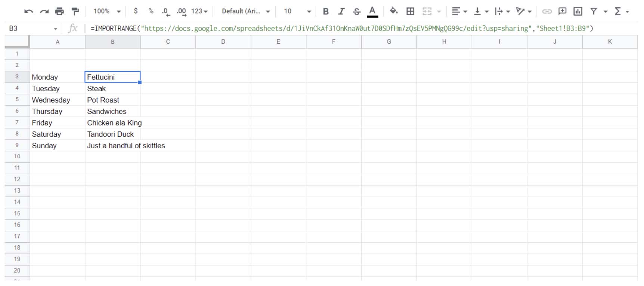Click the Undo icon
This screenshot has width=644, height=286.
click(28, 11)
